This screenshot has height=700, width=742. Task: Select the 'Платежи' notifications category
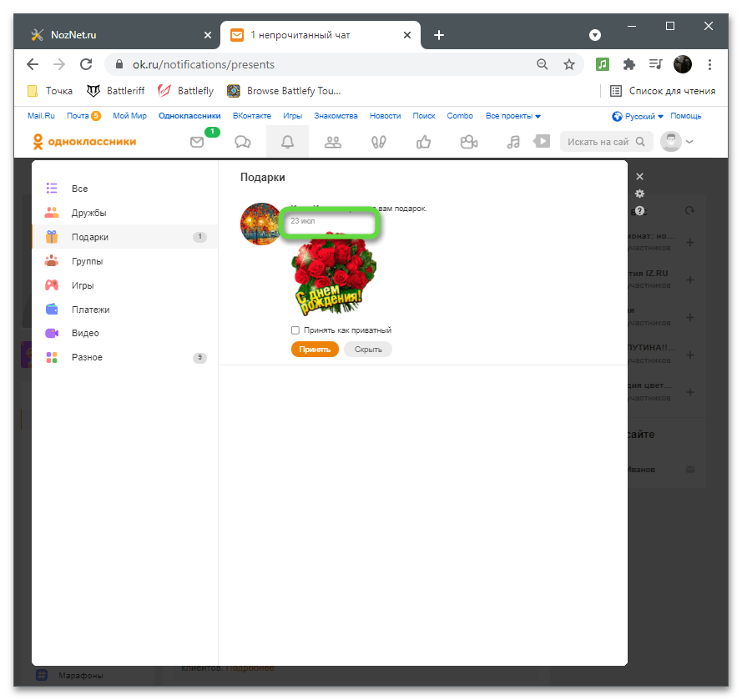(125, 310)
